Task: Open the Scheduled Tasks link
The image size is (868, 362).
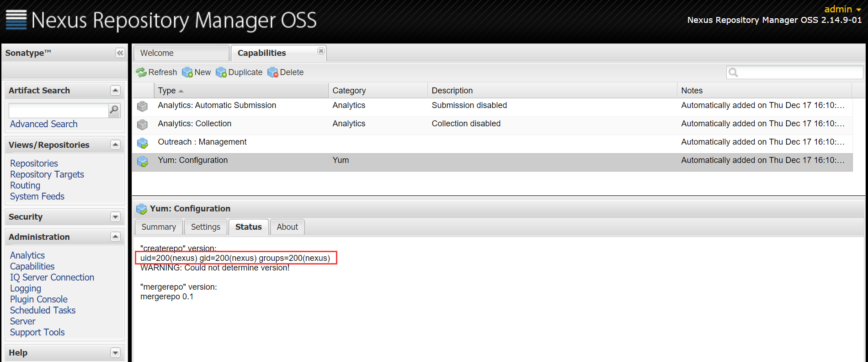Action: 43,310
